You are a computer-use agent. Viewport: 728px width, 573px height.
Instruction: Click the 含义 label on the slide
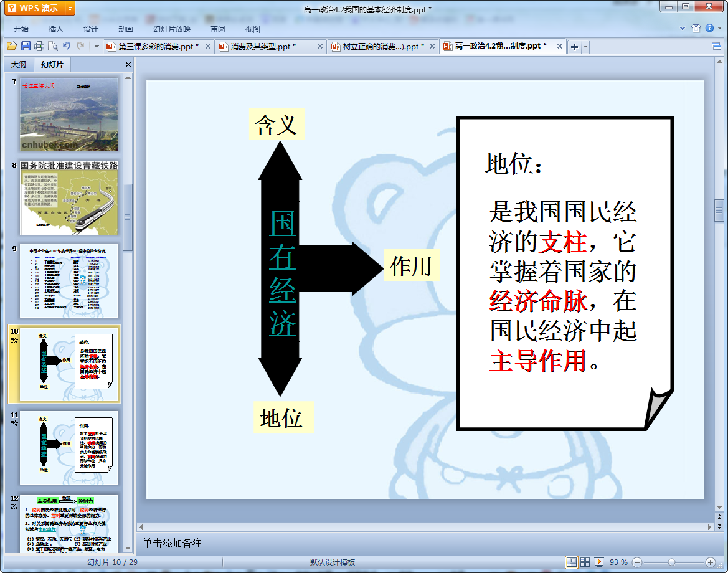[277, 125]
